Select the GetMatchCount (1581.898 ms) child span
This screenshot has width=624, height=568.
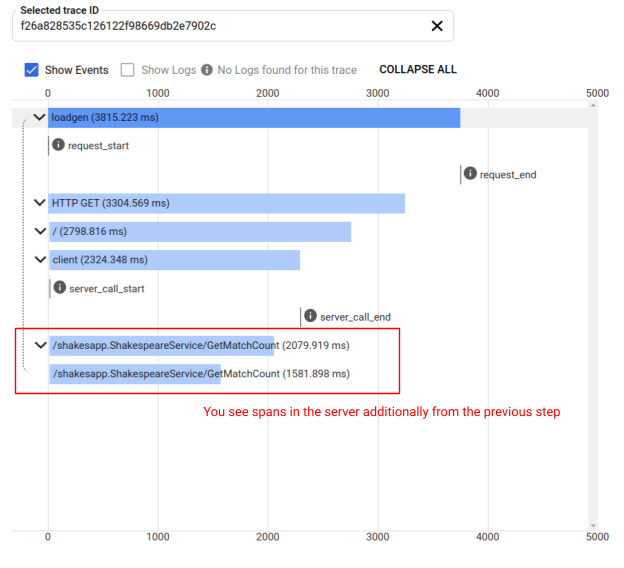134,374
